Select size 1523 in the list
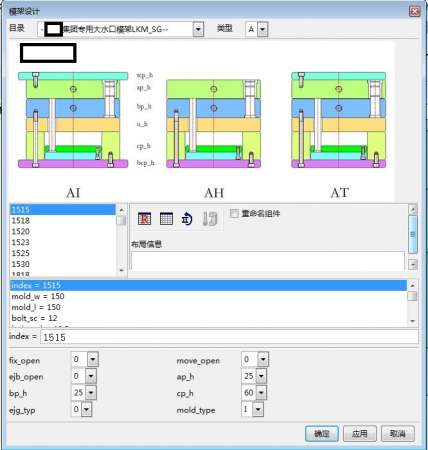 point(63,242)
